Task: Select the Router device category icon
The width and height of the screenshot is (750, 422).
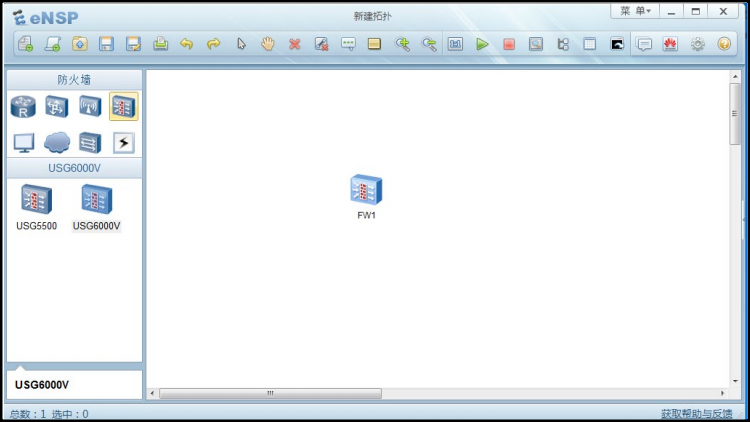Action: coord(24,106)
